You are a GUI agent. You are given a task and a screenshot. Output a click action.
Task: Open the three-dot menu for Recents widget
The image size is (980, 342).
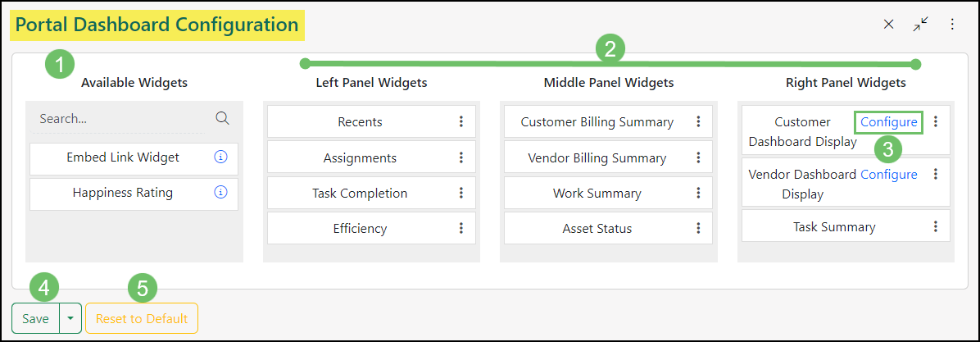[x=461, y=121]
